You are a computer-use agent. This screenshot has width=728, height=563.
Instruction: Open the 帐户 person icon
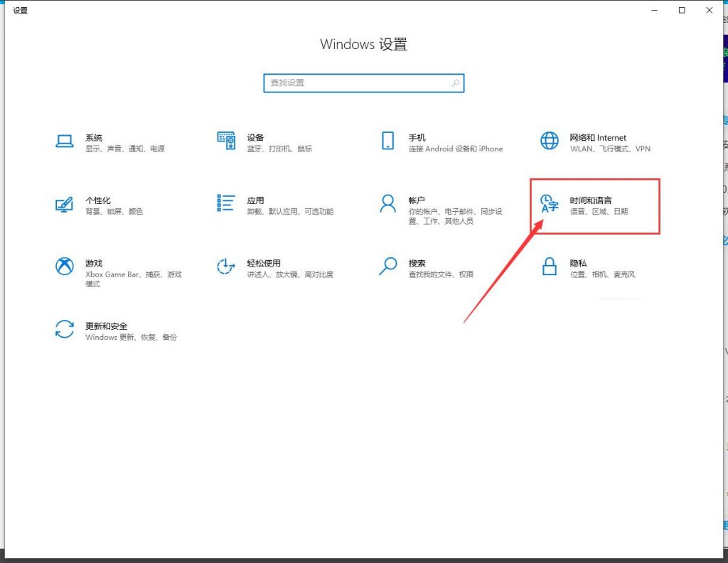click(x=387, y=204)
